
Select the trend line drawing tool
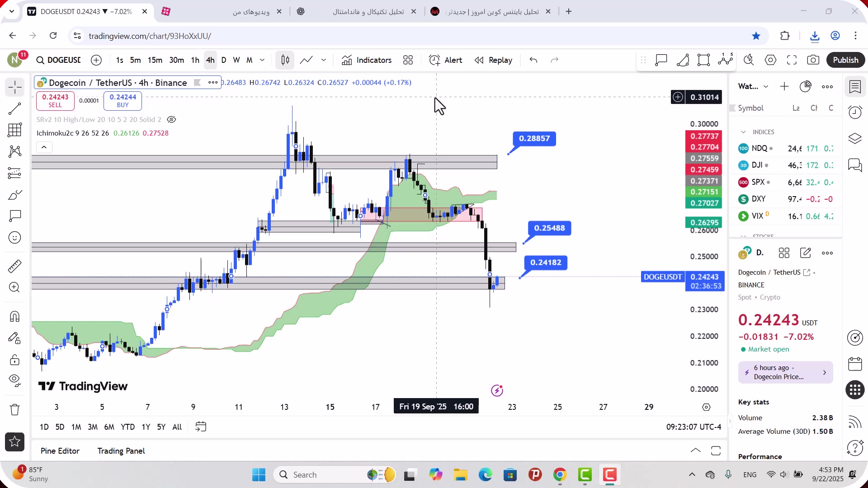click(15, 109)
